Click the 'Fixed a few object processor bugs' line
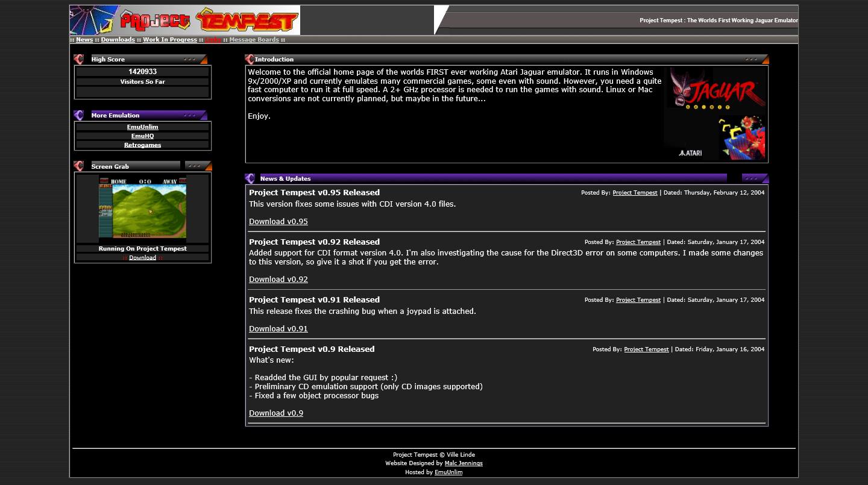Viewport: 868px width, 485px height. (314, 396)
